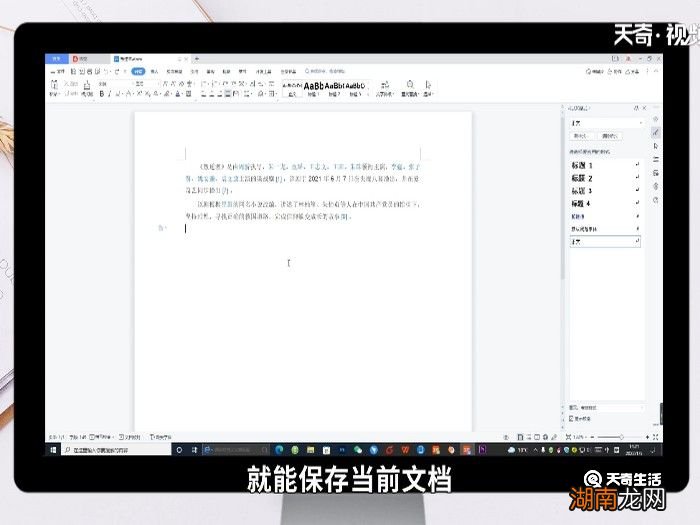Image resolution: width=700 pixels, height=525 pixels.
Task: Open the font name dropdown
Action: (x=116, y=83)
